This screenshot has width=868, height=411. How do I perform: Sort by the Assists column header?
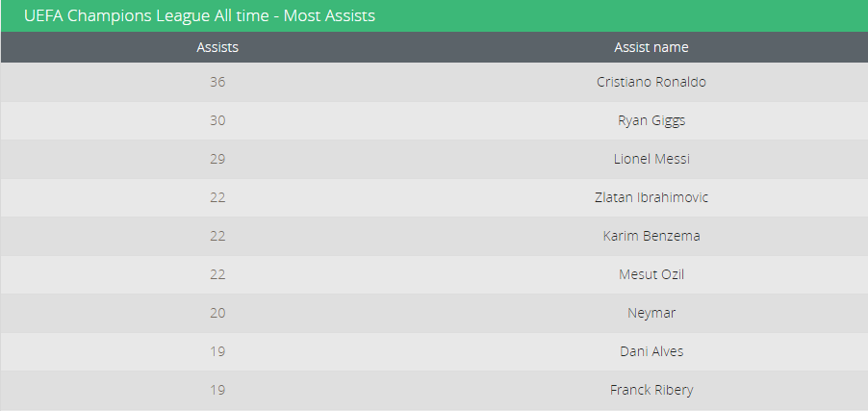(x=217, y=47)
